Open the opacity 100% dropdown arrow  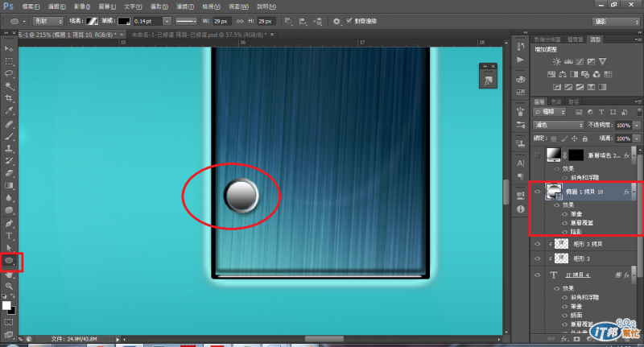point(637,126)
